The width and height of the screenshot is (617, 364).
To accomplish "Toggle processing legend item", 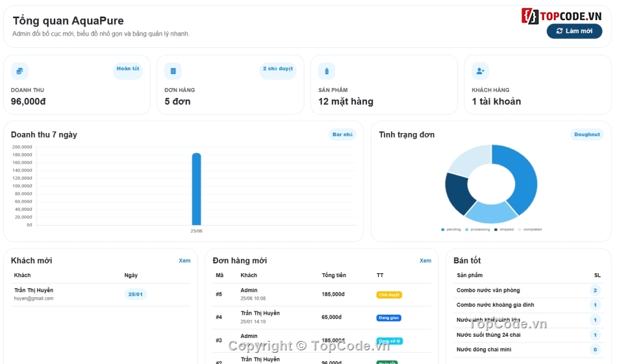I will pyautogui.click(x=477, y=229).
